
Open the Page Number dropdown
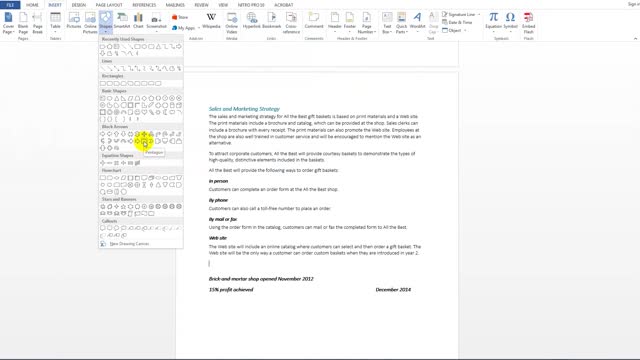coord(367,23)
